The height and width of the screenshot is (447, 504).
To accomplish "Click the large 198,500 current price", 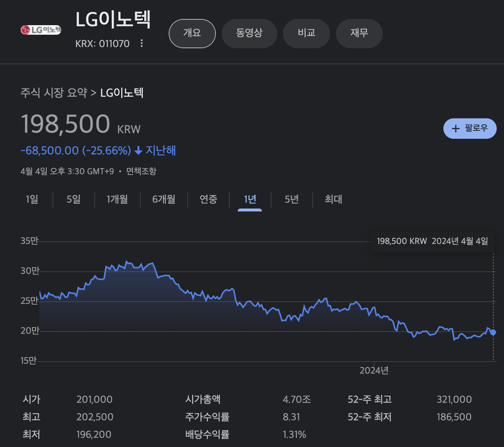I will [x=65, y=124].
